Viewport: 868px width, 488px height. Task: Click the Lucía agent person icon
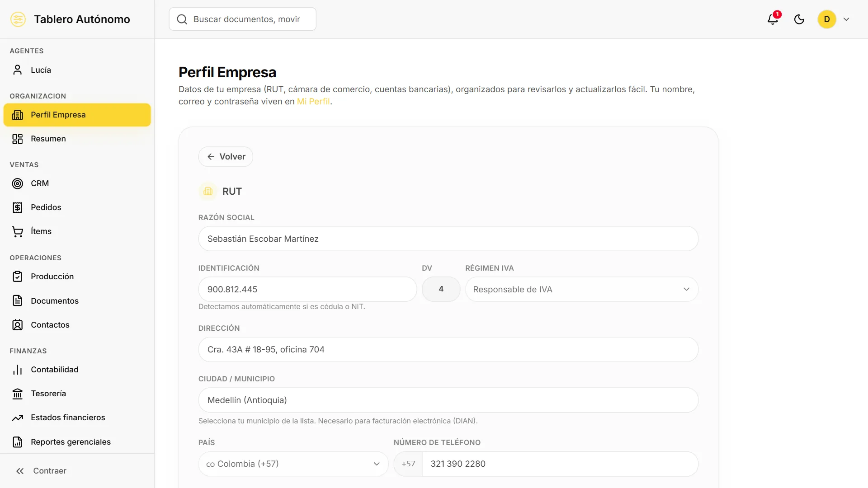(18, 70)
